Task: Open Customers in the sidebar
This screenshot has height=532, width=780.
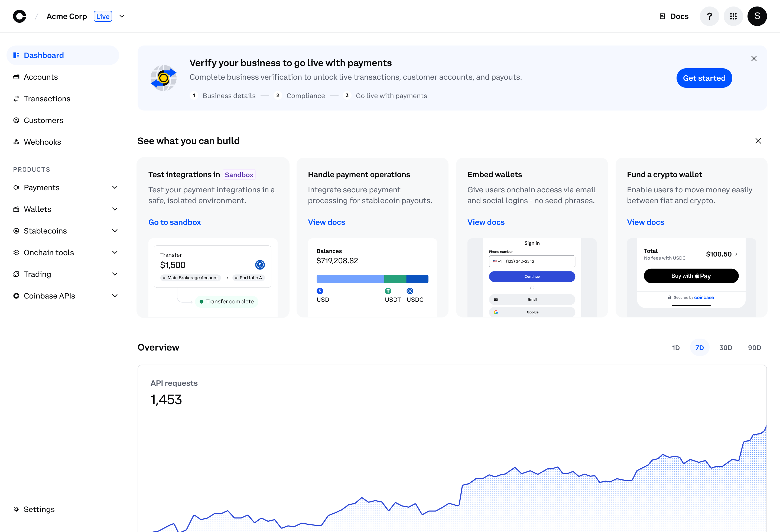Action: (x=63, y=121)
